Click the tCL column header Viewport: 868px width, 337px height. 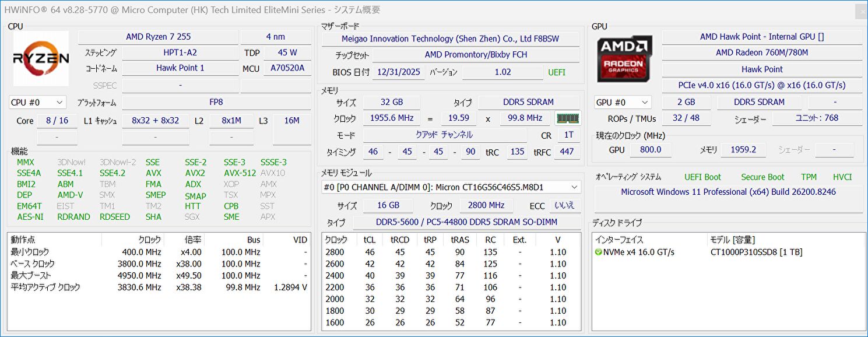pos(370,240)
